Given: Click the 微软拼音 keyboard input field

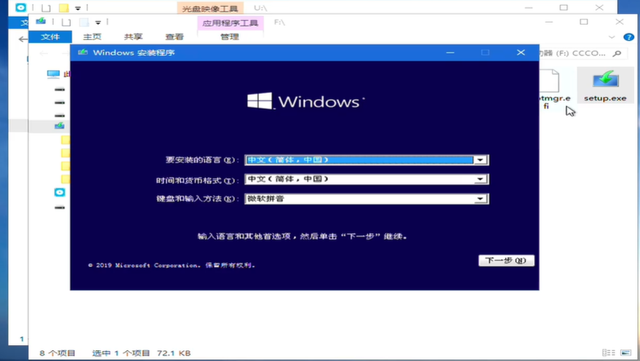Looking at the screenshot, I should click(366, 198).
